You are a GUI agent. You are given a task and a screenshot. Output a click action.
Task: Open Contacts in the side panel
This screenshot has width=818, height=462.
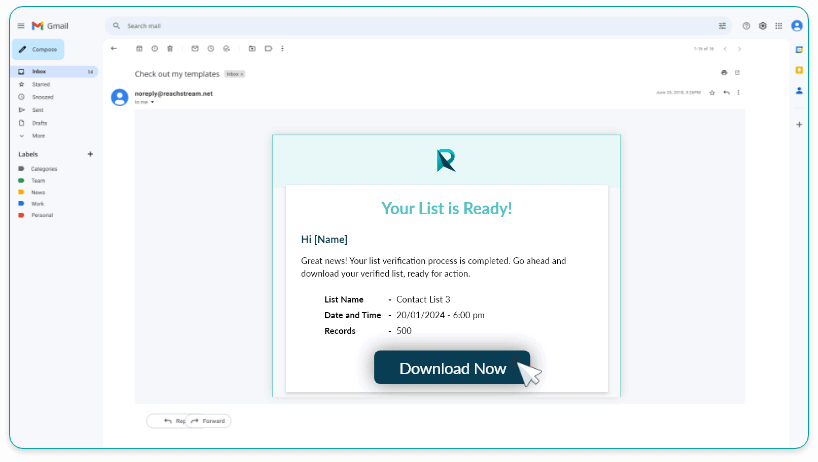(x=799, y=91)
